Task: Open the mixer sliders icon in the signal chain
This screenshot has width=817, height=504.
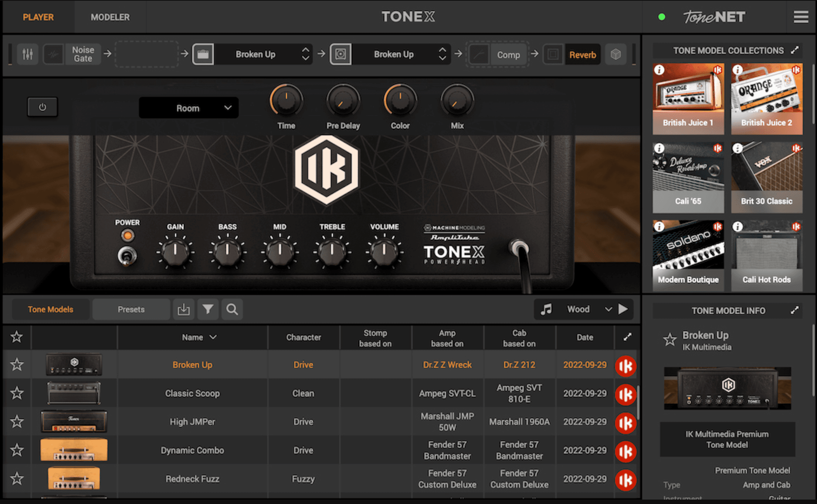Action: [x=28, y=54]
